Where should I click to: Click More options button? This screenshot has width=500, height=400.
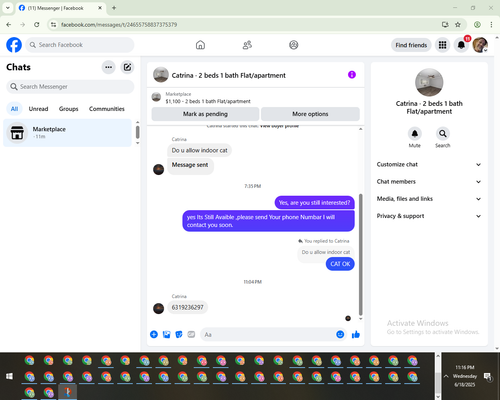[310, 114]
